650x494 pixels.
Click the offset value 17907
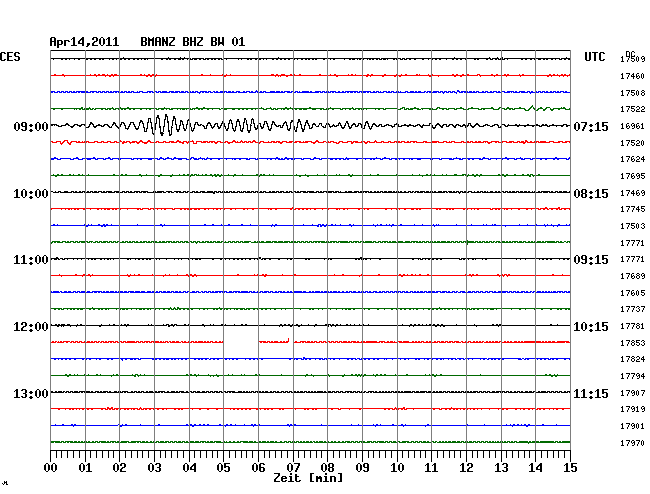pyautogui.click(x=633, y=393)
